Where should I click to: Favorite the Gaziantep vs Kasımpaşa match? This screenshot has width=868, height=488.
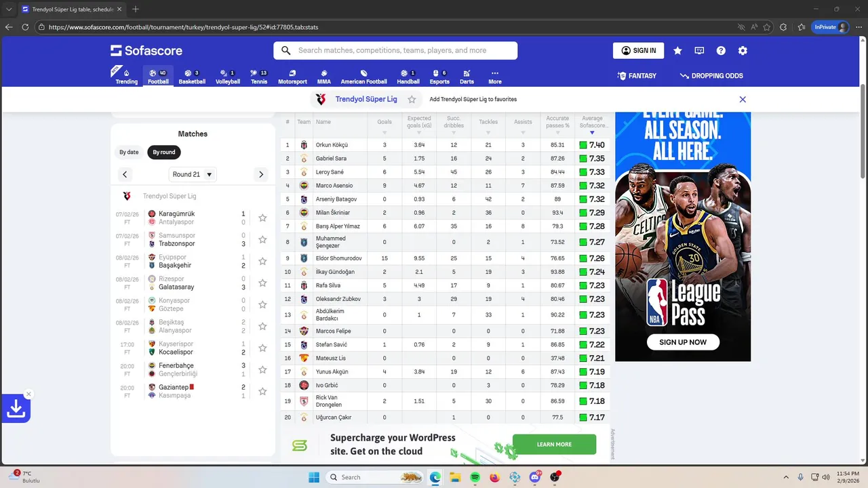(262, 391)
